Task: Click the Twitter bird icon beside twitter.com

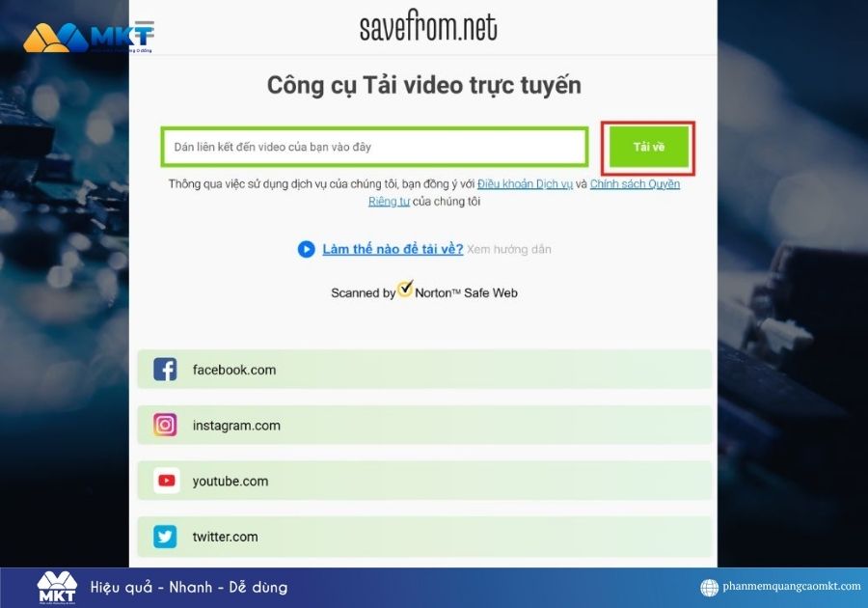Action: point(165,537)
